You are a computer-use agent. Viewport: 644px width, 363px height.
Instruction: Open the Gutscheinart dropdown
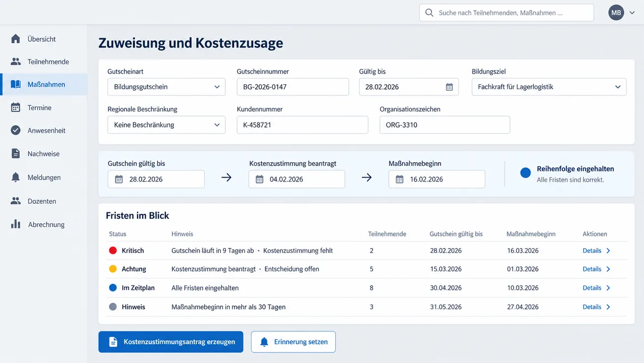(166, 87)
